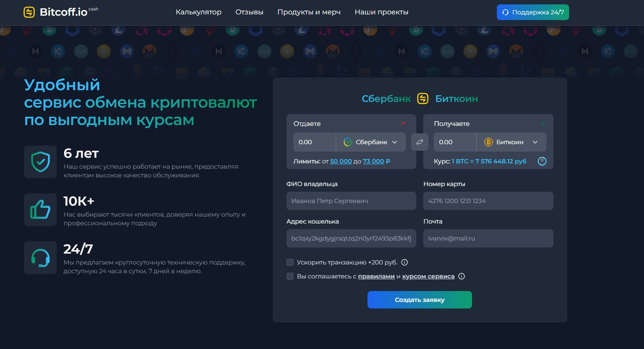Open the Отзывы menu item

250,12
